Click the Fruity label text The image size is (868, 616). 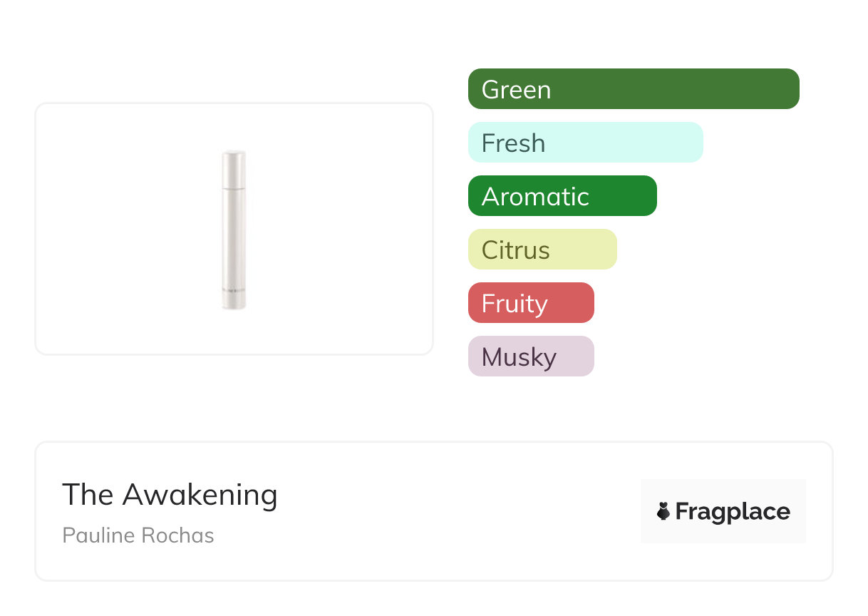pos(515,304)
